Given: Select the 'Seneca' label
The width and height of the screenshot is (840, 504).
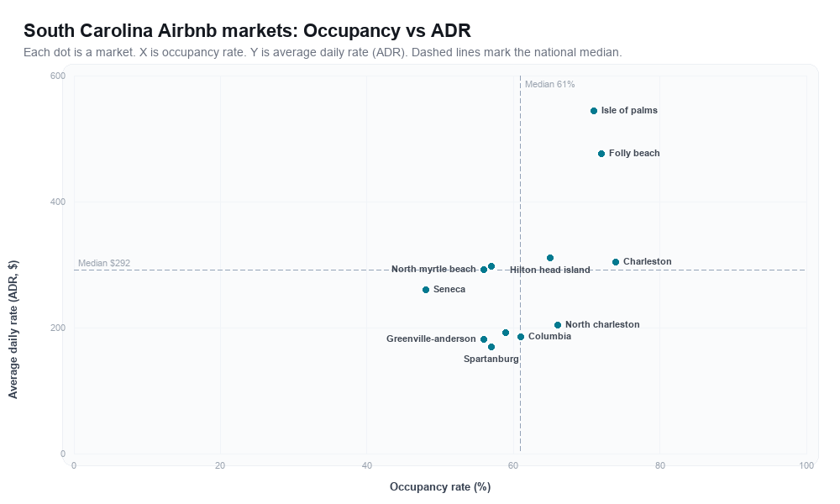Looking at the screenshot, I should pyautogui.click(x=449, y=289).
